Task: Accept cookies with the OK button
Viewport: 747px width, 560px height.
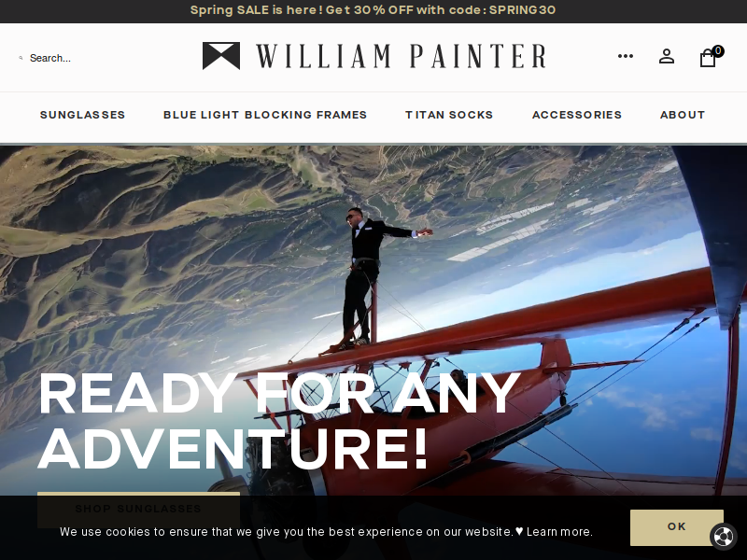Action: tap(676, 527)
